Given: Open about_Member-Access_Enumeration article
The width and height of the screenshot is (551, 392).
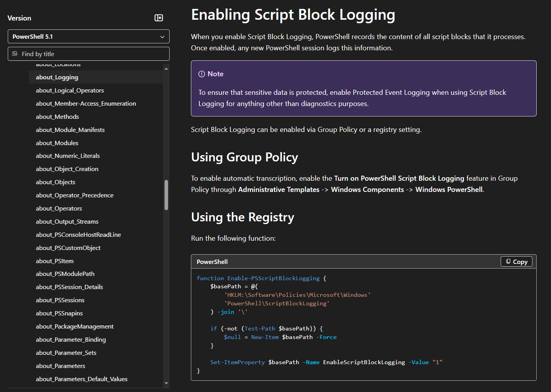Looking at the screenshot, I should (86, 104).
